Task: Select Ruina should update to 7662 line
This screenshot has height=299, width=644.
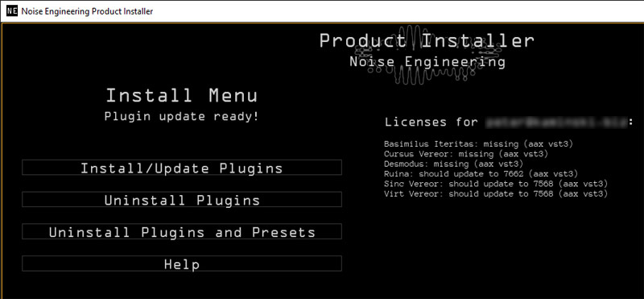Action: (x=481, y=174)
